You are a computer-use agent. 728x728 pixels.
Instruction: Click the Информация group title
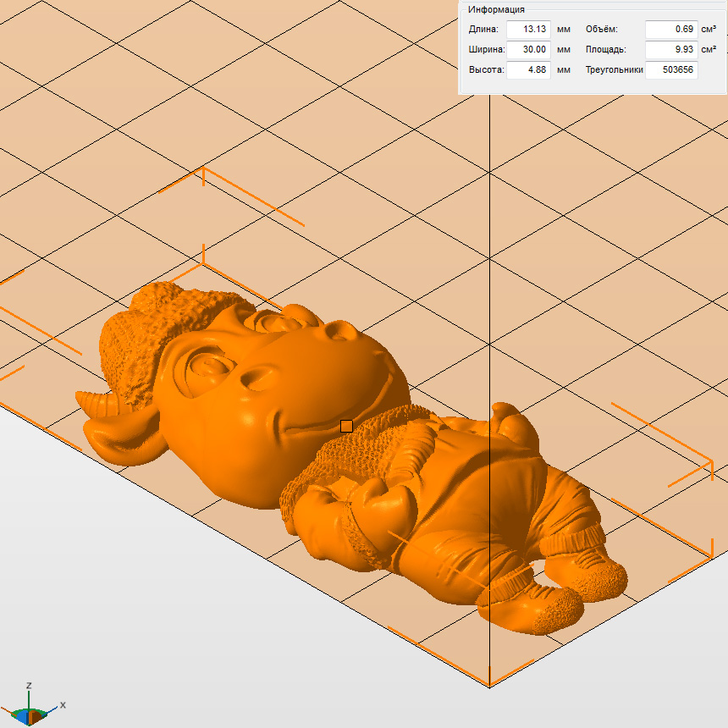496,10
